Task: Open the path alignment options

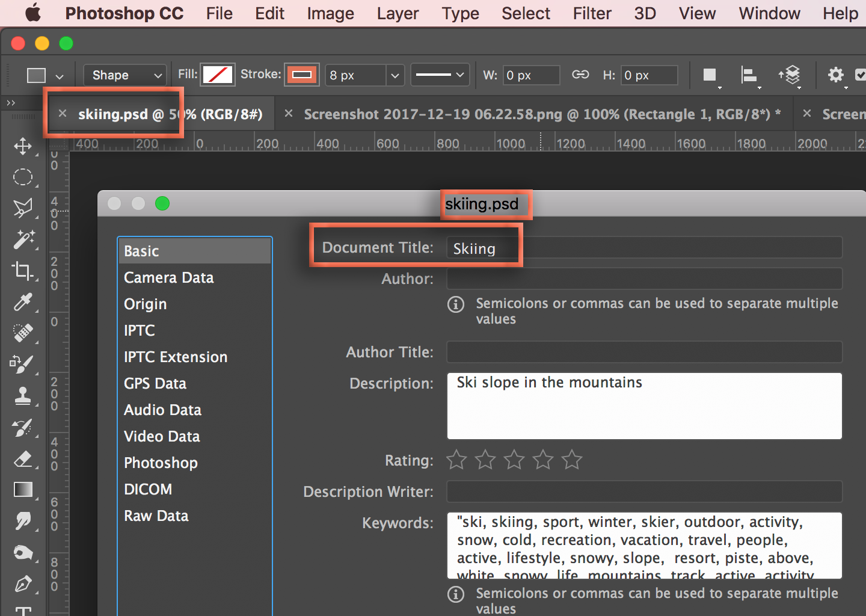Action: (749, 75)
